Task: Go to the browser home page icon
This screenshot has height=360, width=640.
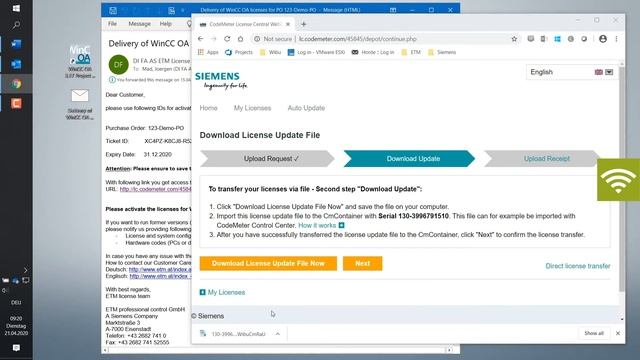Action: (x=240, y=39)
